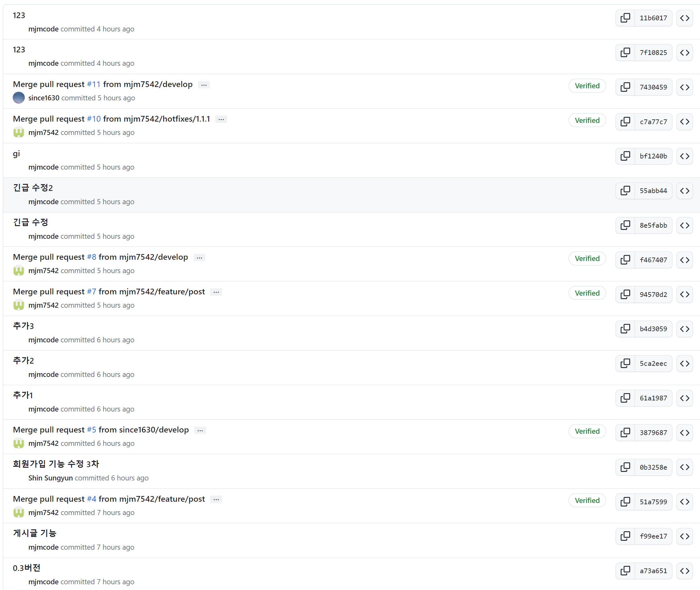The width and height of the screenshot is (700, 590).
Task: Browse repository at commit 0b3258e
Action: click(x=684, y=467)
